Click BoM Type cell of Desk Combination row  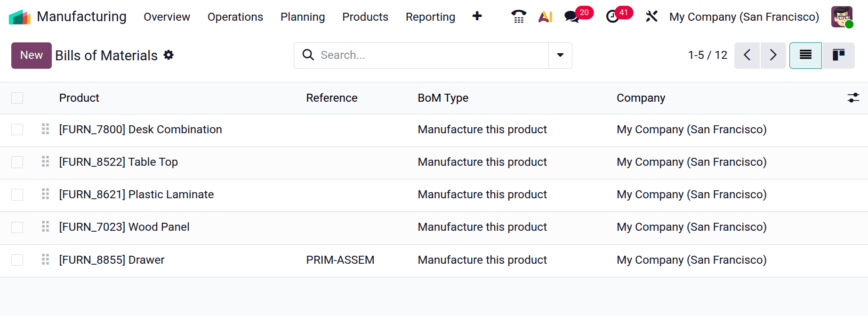coord(482,130)
